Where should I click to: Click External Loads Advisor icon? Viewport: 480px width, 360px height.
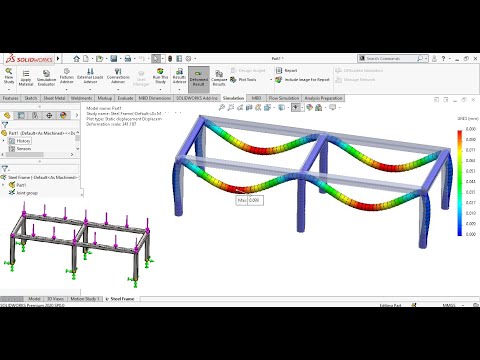[x=90, y=76]
